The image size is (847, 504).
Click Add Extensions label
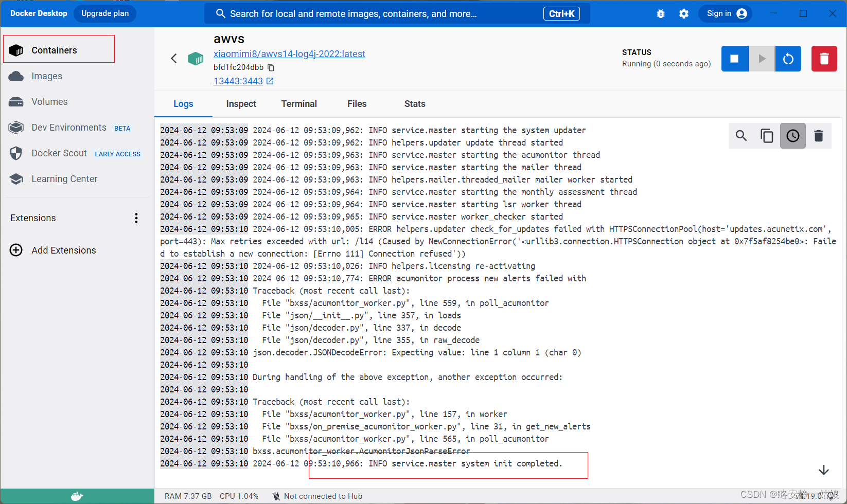(x=64, y=250)
